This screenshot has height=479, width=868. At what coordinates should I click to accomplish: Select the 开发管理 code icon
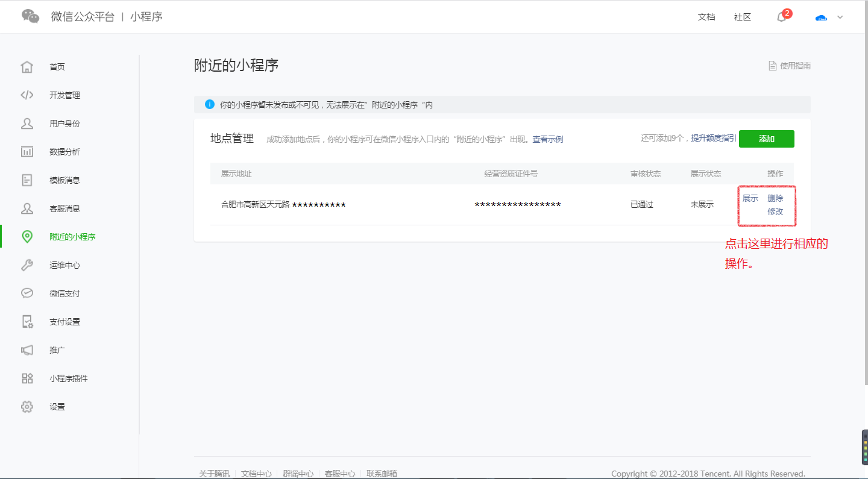[27, 95]
